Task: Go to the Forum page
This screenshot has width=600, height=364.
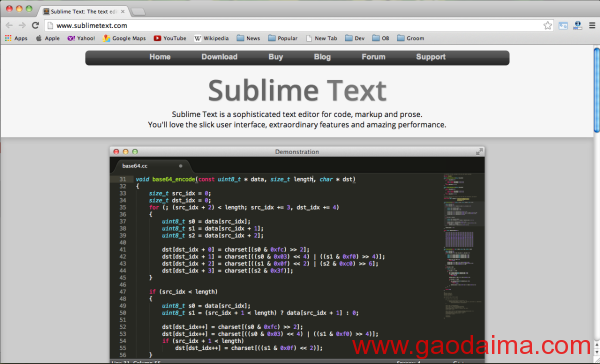Action: [373, 57]
